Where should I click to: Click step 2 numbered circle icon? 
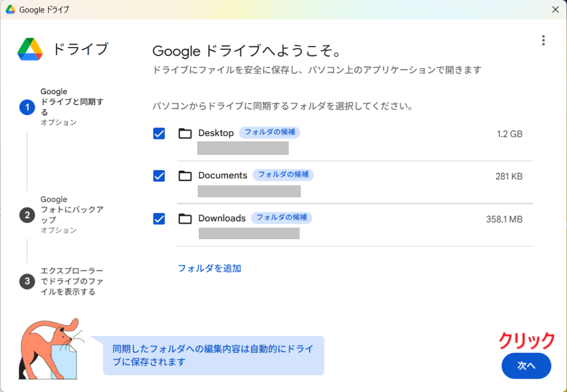coord(27,215)
